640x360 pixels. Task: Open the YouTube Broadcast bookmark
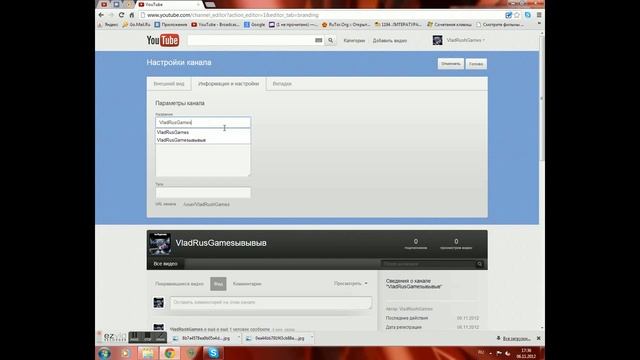(x=216, y=24)
